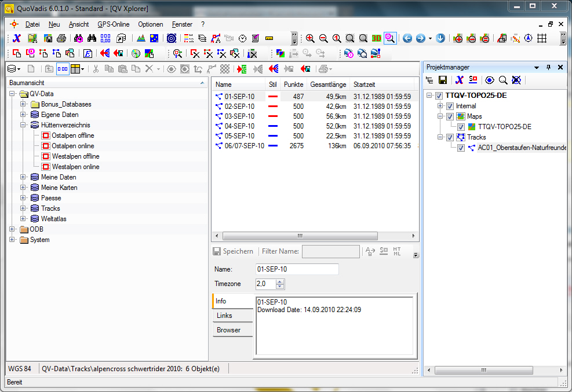Expand the Internal node in Projektmanager

(440, 106)
